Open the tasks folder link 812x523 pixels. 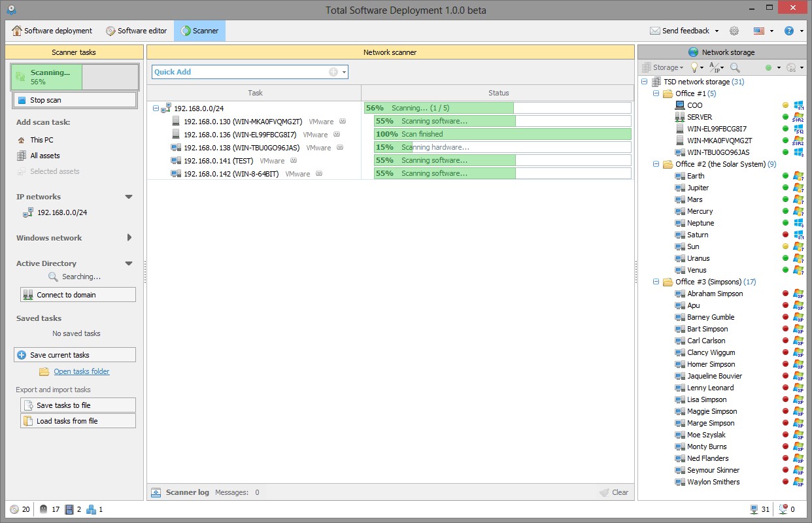click(82, 371)
